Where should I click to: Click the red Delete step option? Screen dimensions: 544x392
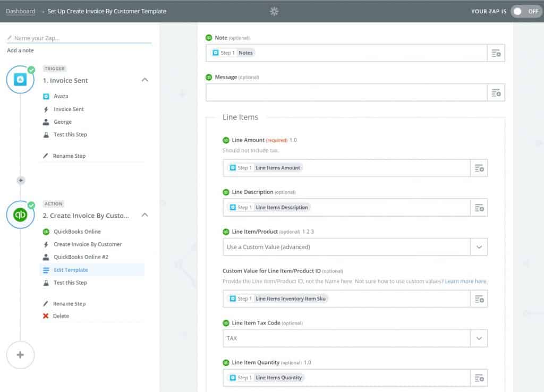click(x=61, y=316)
